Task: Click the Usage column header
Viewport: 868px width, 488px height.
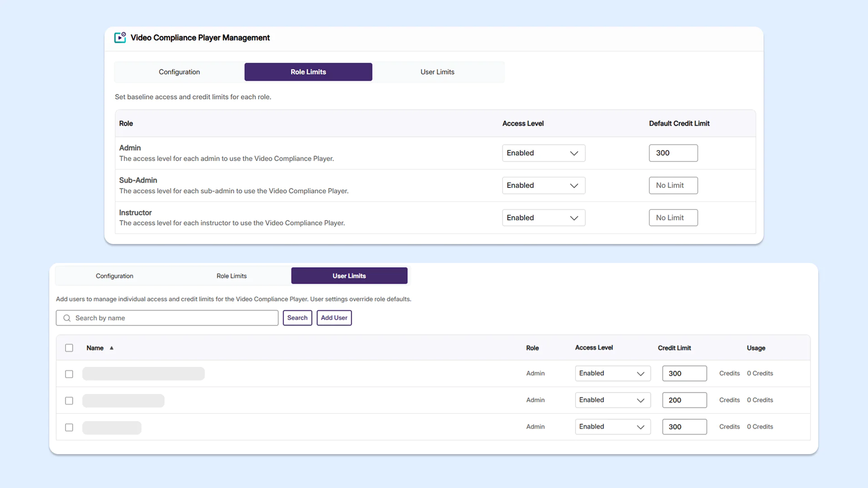Action: 756,348
